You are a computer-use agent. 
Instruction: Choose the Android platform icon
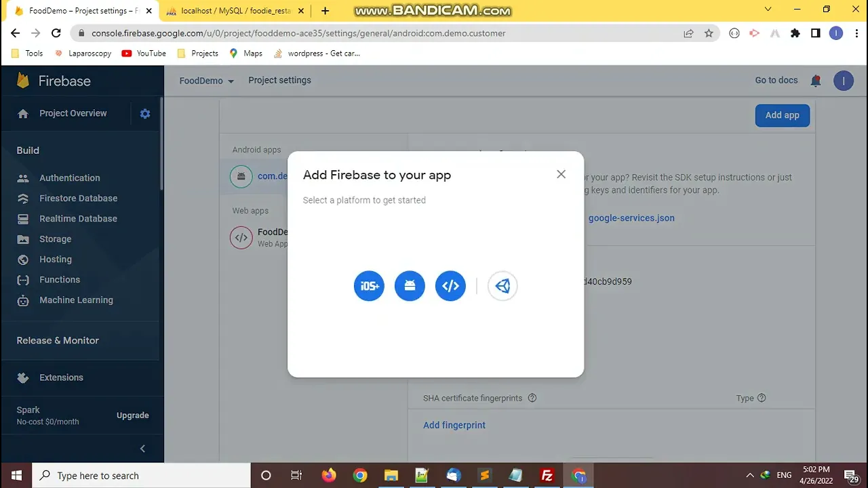tap(410, 286)
